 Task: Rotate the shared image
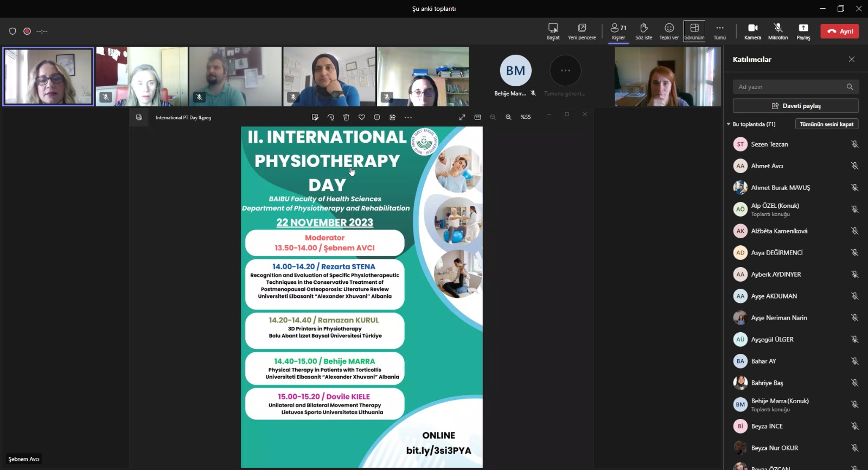coord(330,117)
